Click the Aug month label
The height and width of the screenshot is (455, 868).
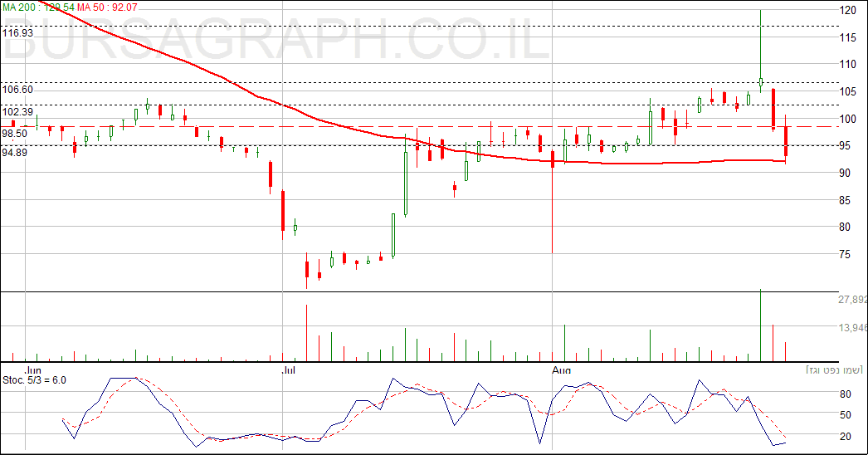tap(561, 369)
